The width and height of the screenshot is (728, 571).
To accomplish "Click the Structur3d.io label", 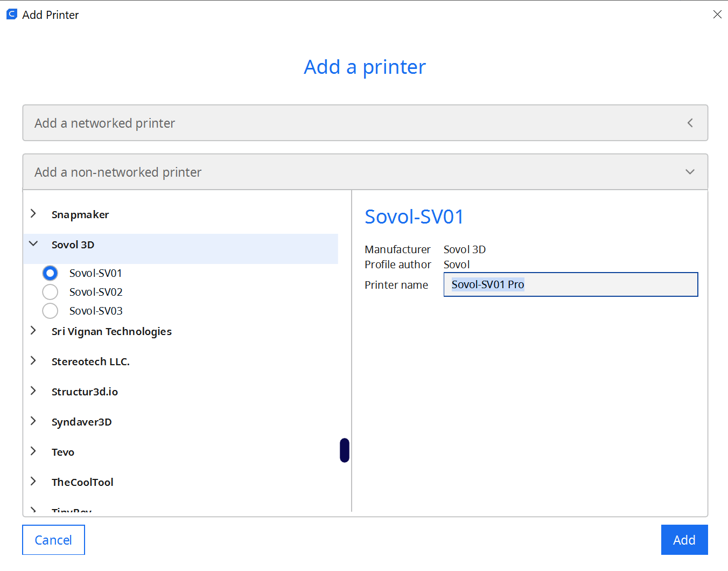I will click(x=85, y=392).
